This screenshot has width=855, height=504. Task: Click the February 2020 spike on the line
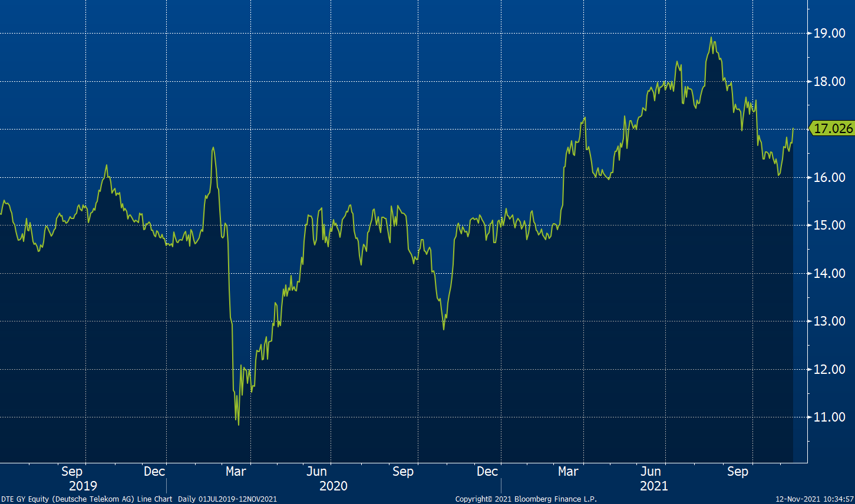pyautogui.click(x=213, y=148)
